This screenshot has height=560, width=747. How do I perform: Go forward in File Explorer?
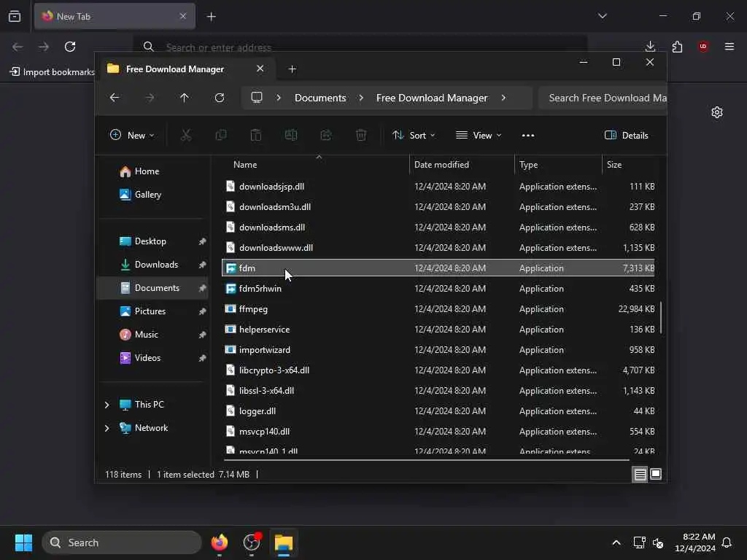click(x=150, y=98)
